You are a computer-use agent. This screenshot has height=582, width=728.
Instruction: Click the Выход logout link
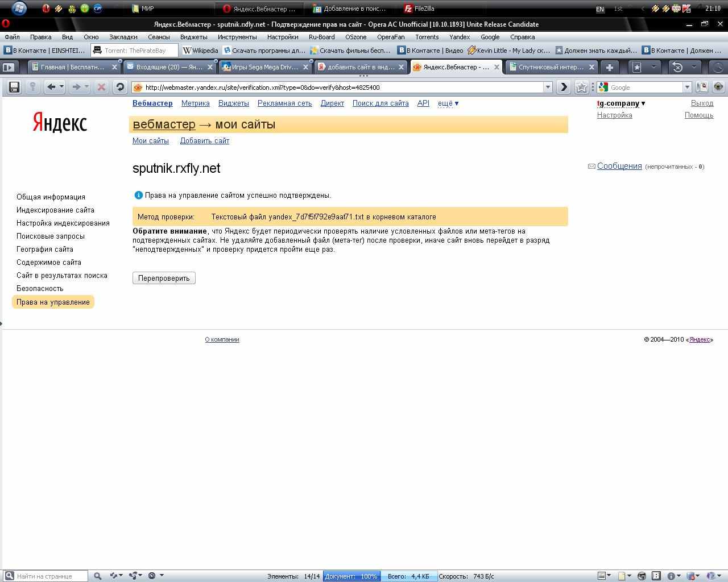pos(702,103)
